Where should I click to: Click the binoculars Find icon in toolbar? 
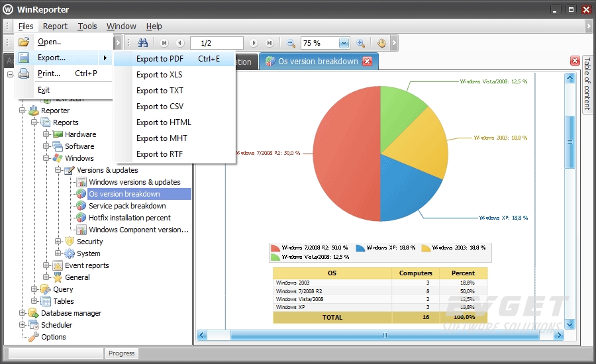(142, 43)
